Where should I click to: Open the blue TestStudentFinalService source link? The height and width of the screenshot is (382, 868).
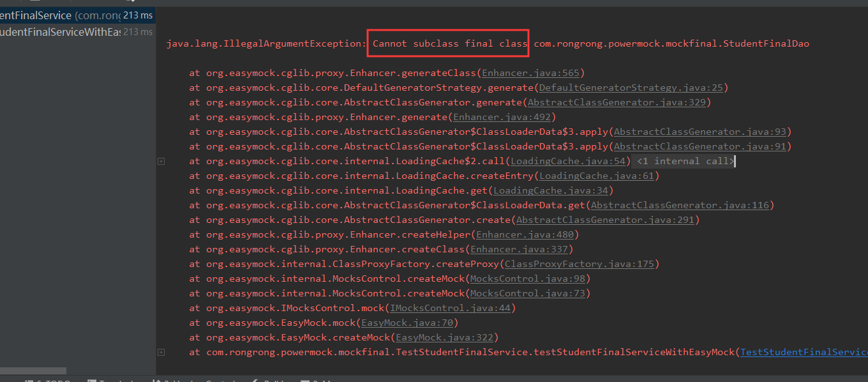(x=803, y=353)
